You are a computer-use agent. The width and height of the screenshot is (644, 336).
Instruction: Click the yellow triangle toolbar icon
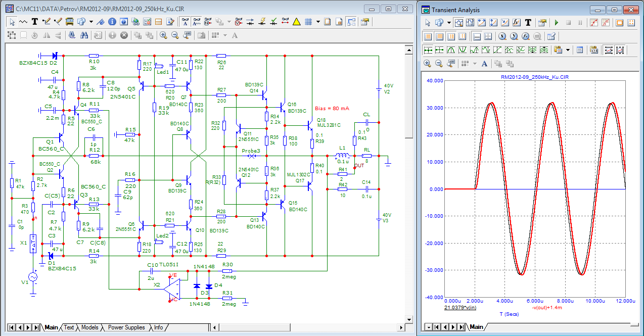(x=297, y=22)
